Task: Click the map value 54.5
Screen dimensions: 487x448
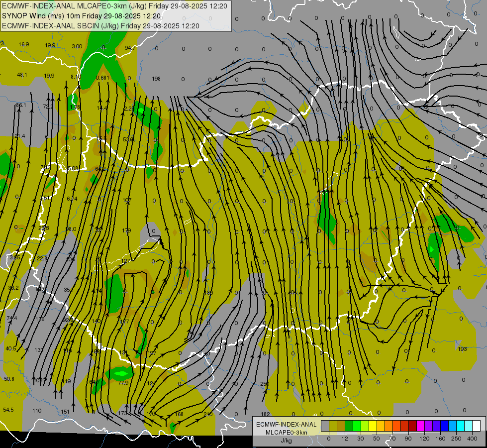Action: pos(8,410)
